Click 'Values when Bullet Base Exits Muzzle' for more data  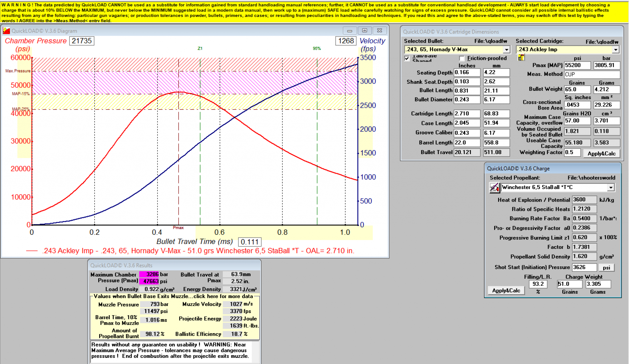174,296
